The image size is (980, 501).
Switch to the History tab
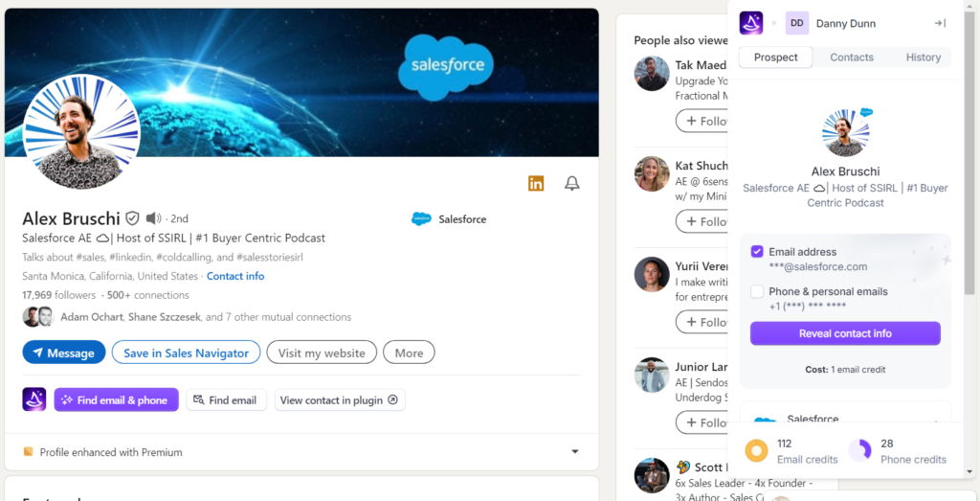pos(924,57)
